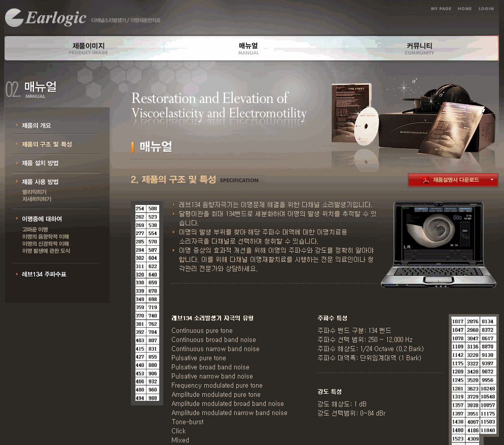
Task: Click 'Continuous broad band noise' text
Action: 213,340
